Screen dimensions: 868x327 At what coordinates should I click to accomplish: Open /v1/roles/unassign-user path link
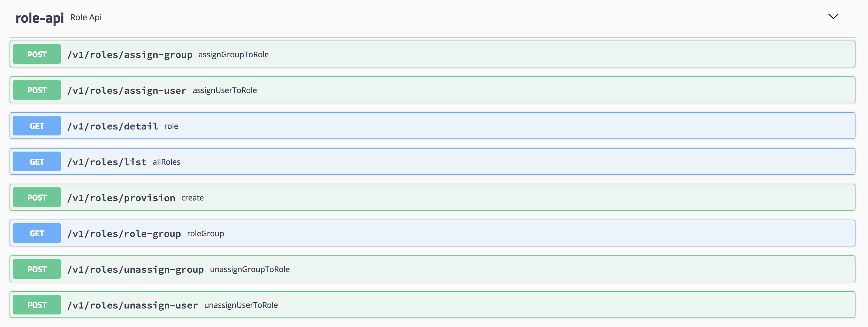133,305
